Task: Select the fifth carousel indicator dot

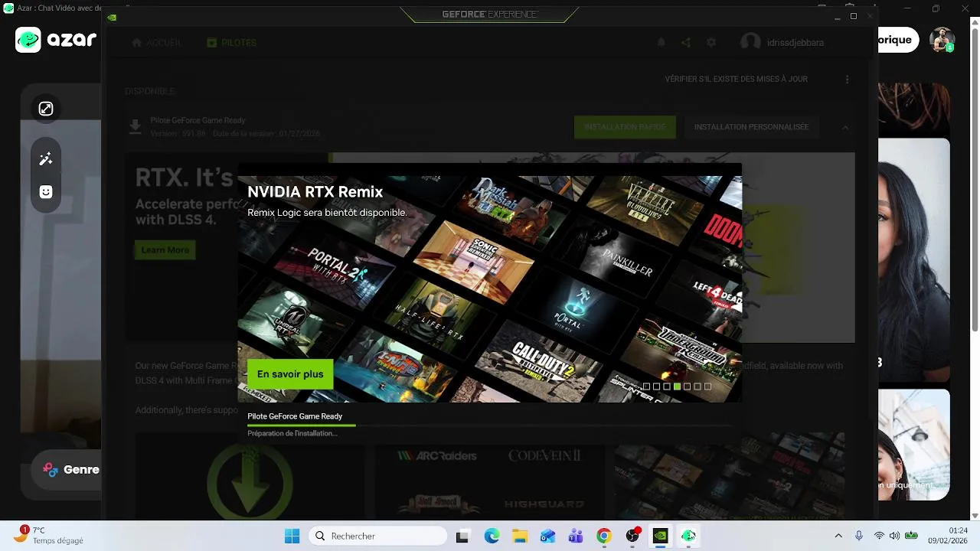Action: 687,386
